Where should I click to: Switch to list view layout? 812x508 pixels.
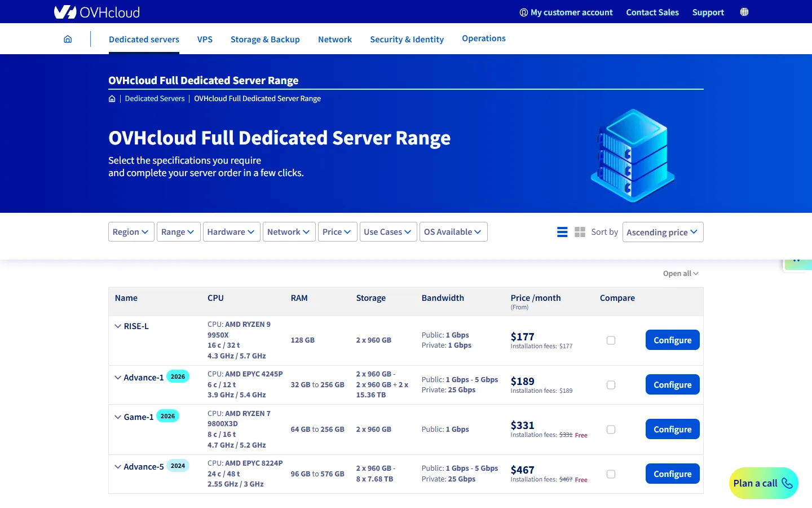pos(562,232)
